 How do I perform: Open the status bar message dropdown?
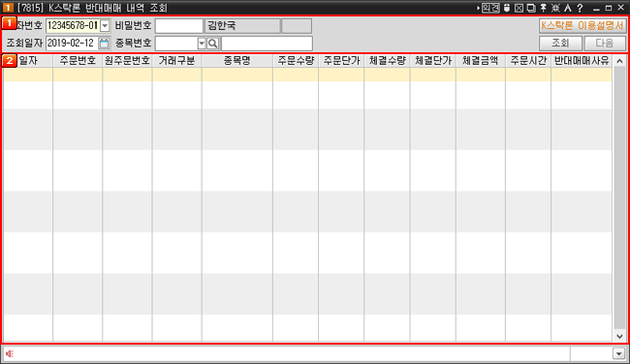pos(618,353)
